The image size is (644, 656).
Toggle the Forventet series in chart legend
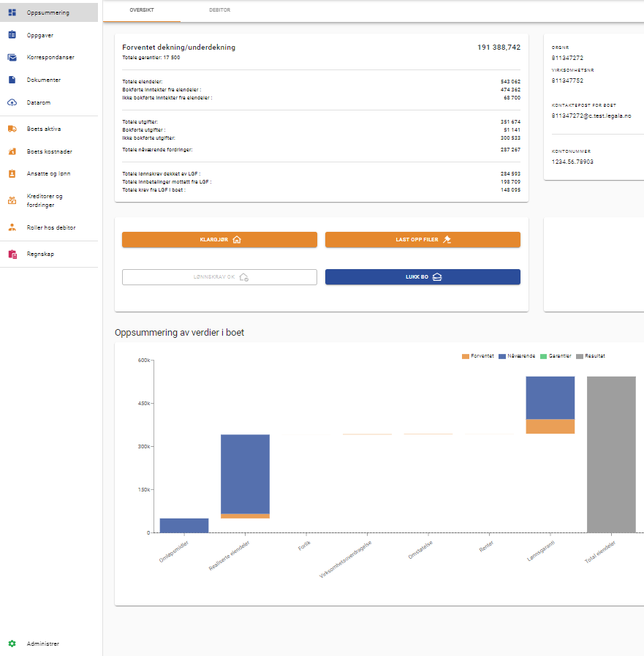(477, 356)
